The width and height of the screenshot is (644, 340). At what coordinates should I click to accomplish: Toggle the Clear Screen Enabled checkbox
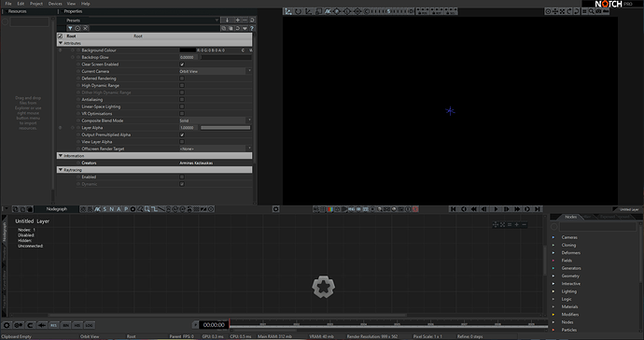pos(182,64)
